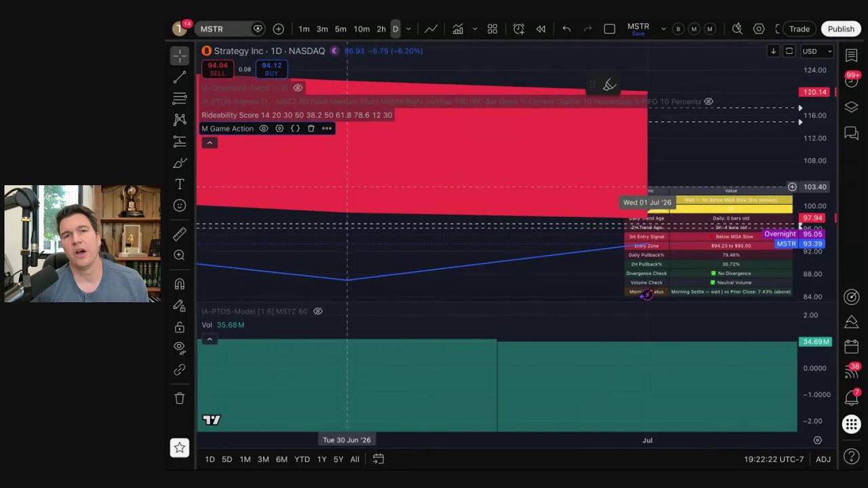Screen dimensions: 868x488
Task: Toggle hide all drawings eye
Action: coord(180,347)
